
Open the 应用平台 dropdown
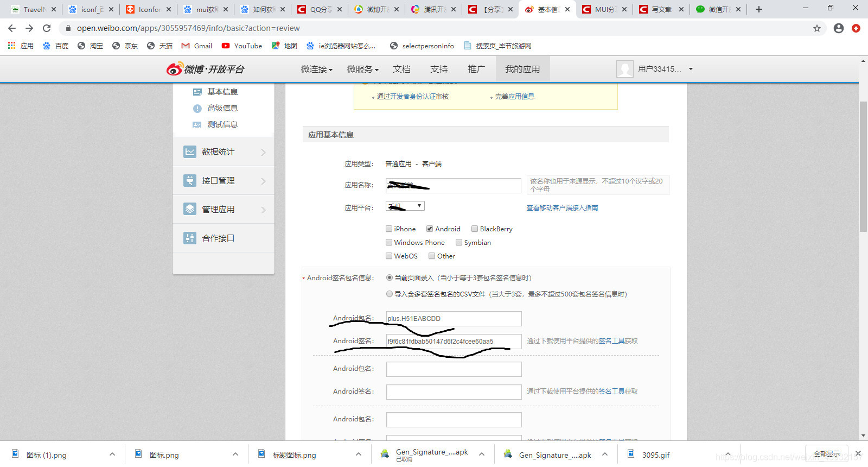[x=405, y=206]
